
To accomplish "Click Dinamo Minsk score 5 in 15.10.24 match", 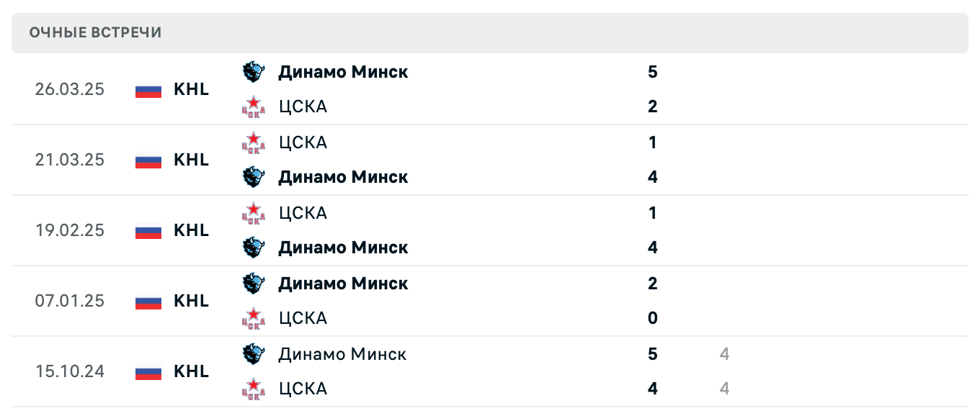I will [x=653, y=354].
